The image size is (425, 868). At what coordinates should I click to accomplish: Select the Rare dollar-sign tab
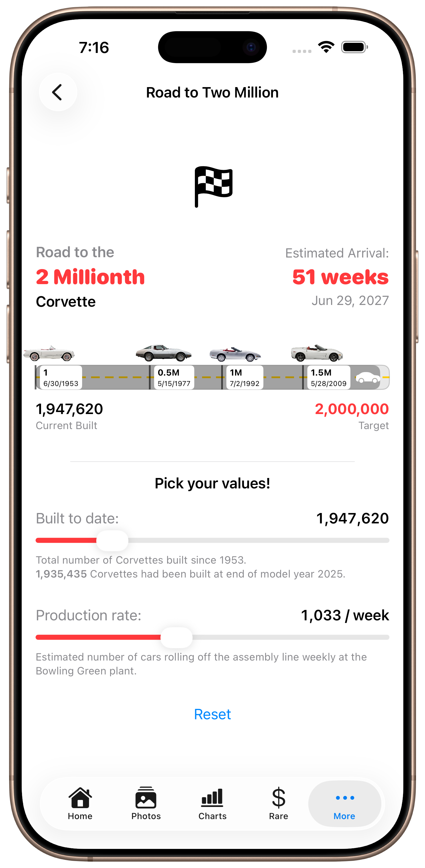click(278, 803)
